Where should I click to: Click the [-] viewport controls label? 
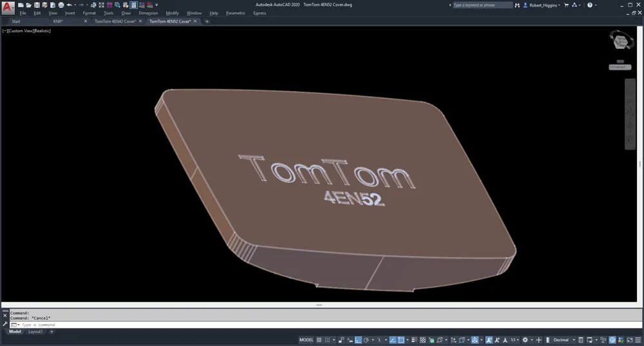5,31
